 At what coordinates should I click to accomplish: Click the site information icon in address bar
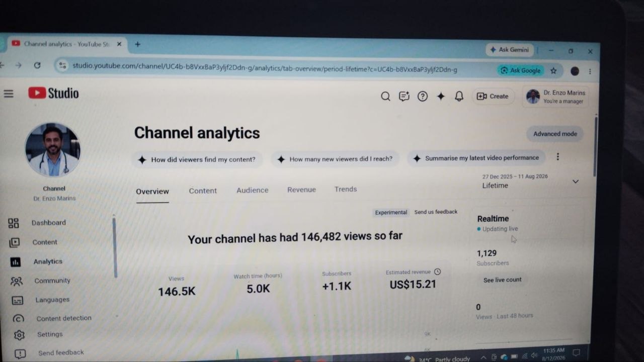pos(62,65)
